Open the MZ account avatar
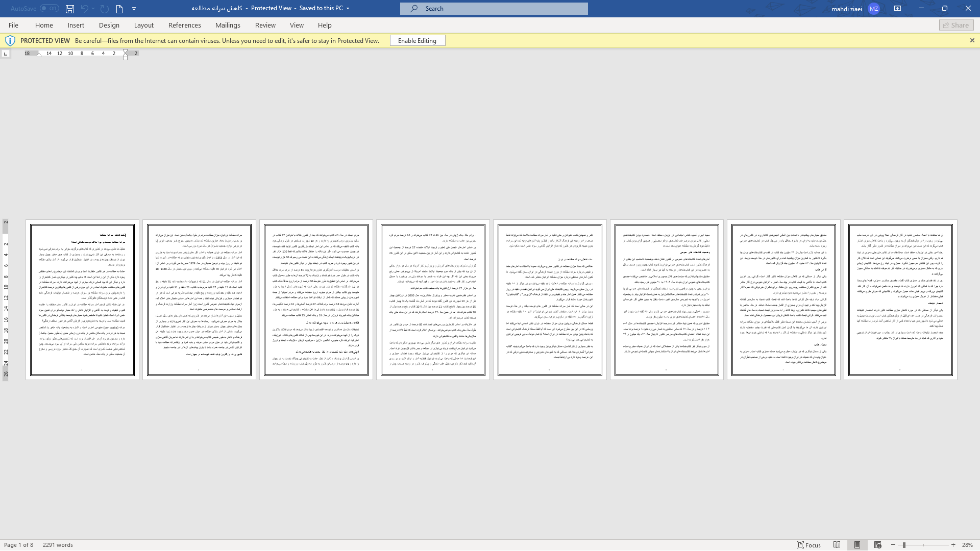980x551 pixels. (x=873, y=9)
